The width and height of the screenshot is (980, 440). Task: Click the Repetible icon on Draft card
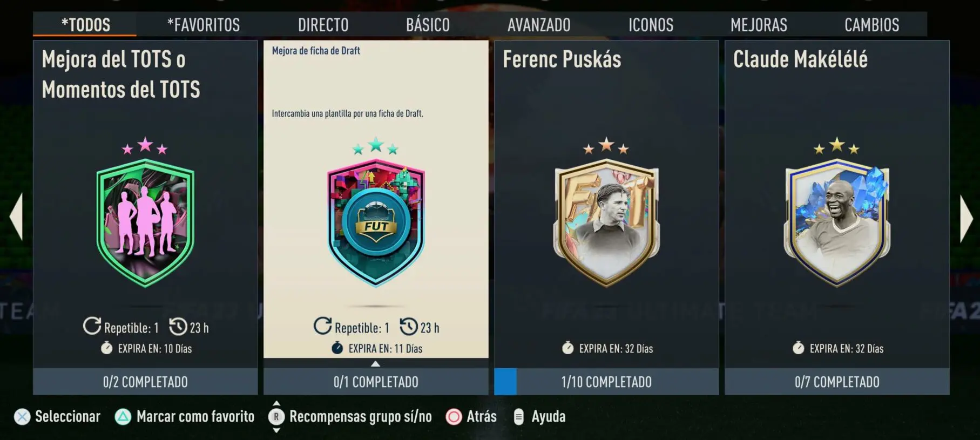click(322, 326)
